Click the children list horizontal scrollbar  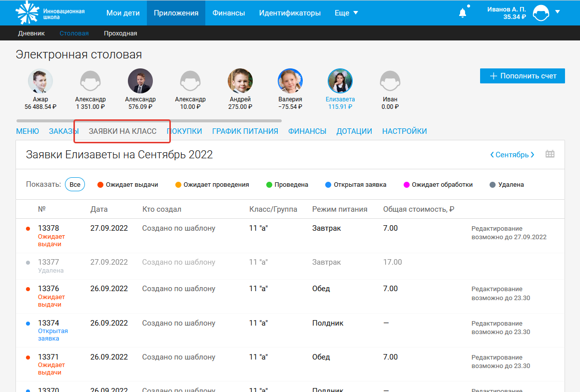149,120
